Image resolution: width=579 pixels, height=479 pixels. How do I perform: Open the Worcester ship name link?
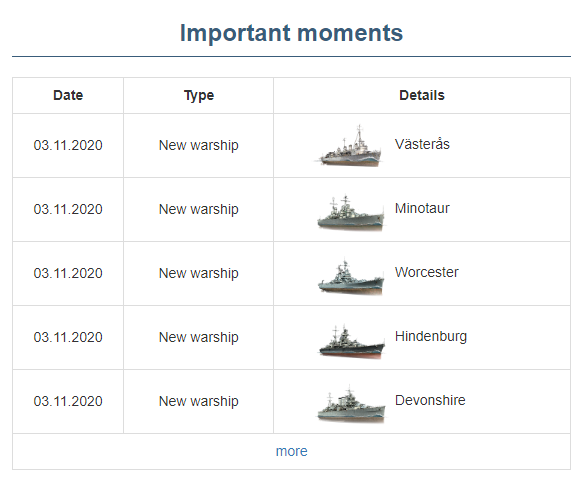pyautogui.click(x=426, y=272)
